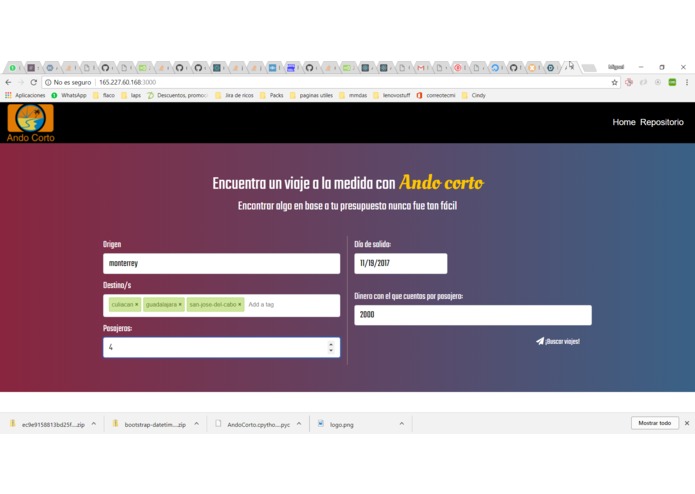Click the red extension icon beside the star
The height and width of the screenshot is (494, 695).
pyautogui.click(x=629, y=82)
